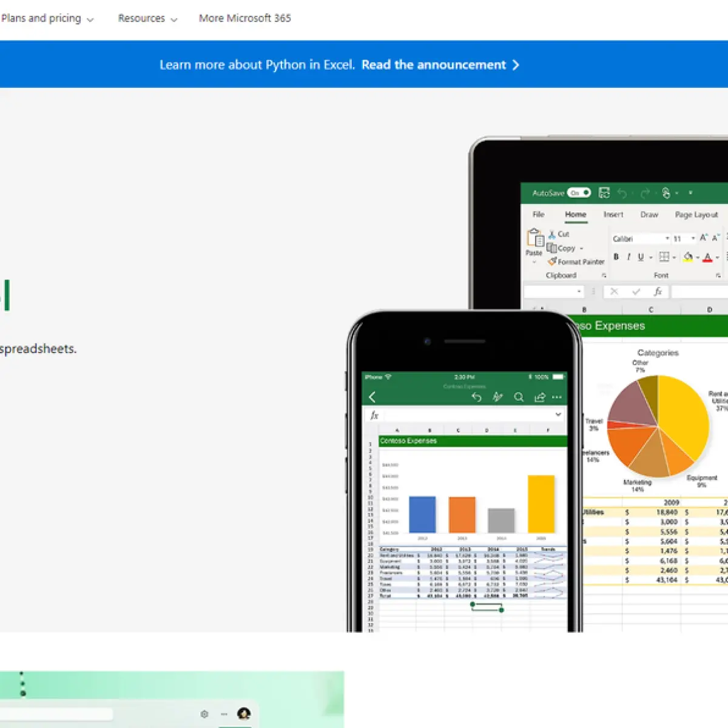Click the Touch mode icon in tablet Excel title bar
This screenshot has width=728, height=728.
tap(666, 193)
